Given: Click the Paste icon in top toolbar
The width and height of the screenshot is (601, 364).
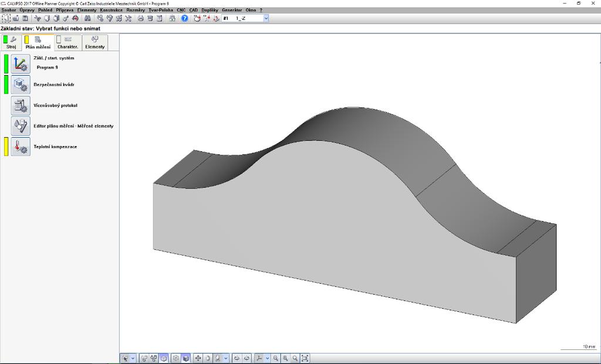Looking at the screenshot, I should coord(56,18).
